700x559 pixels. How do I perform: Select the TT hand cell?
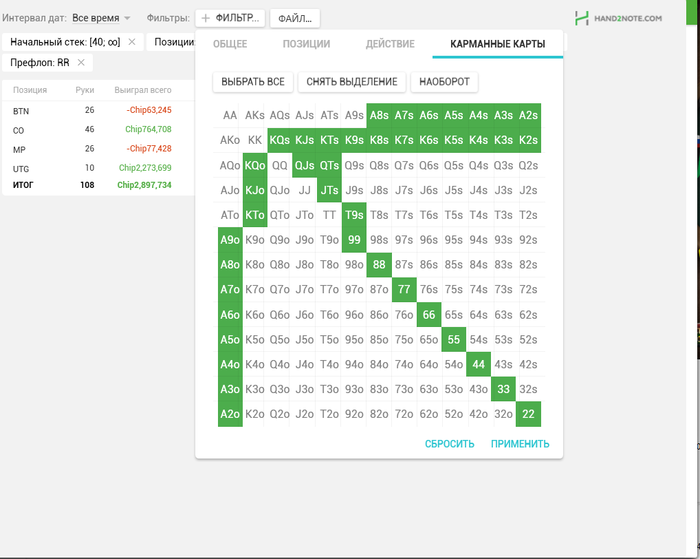tap(329, 215)
